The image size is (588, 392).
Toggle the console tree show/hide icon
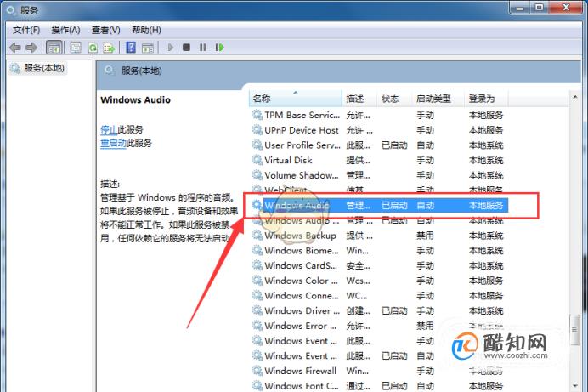(54, 48)
